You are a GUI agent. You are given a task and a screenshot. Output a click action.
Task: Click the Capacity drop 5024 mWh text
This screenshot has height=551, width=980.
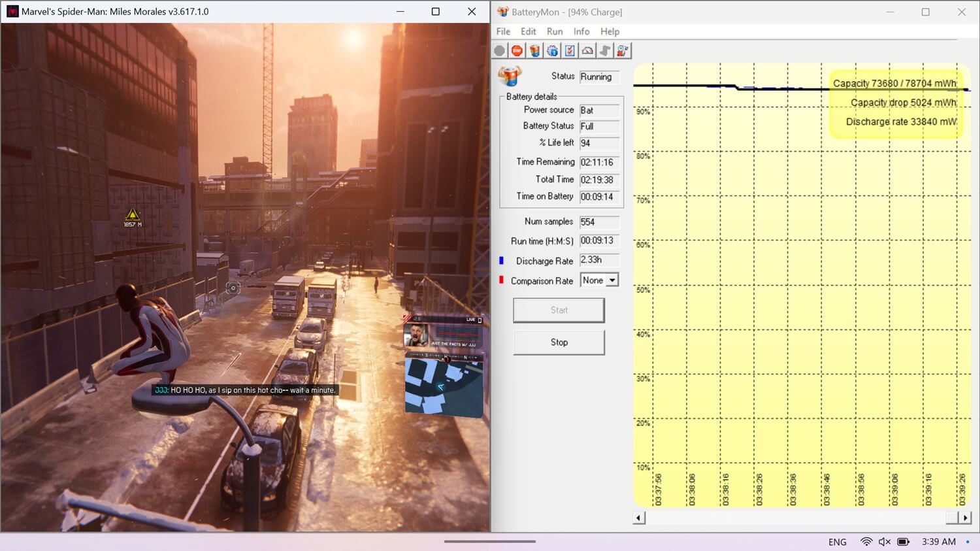point(904,102)
